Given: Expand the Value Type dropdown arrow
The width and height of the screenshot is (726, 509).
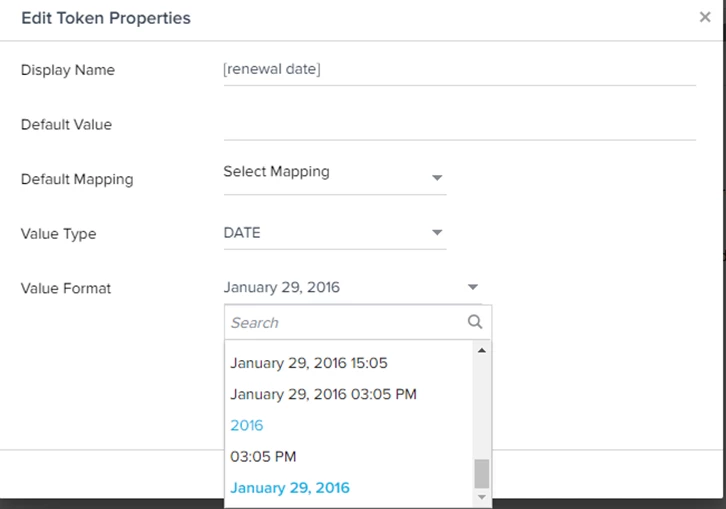Looking at the screenshot, I should click(437, 233).
